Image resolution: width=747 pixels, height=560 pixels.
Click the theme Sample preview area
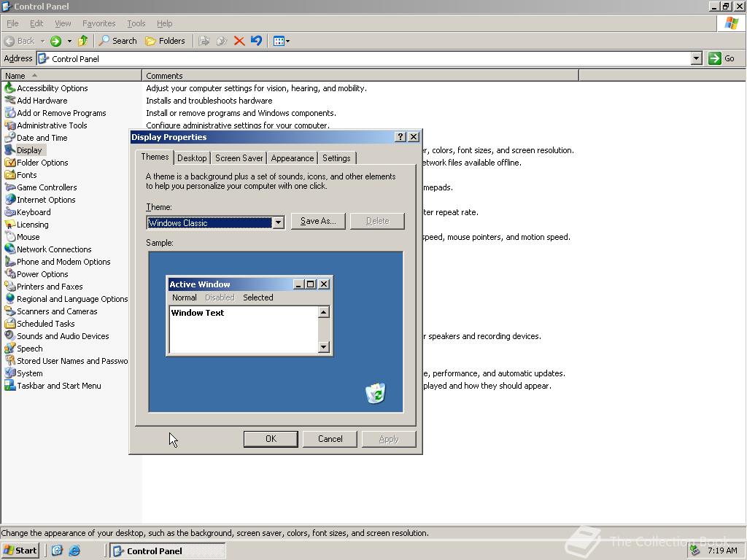coord(276,332)
